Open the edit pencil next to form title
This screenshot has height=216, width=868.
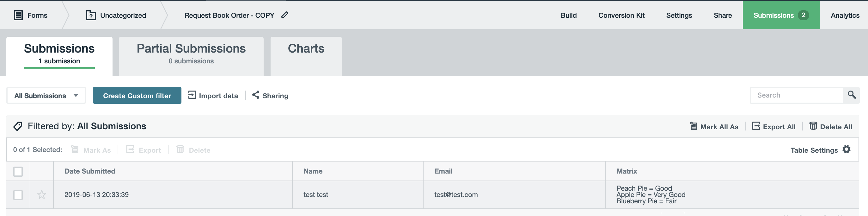[x=285, y=15]
